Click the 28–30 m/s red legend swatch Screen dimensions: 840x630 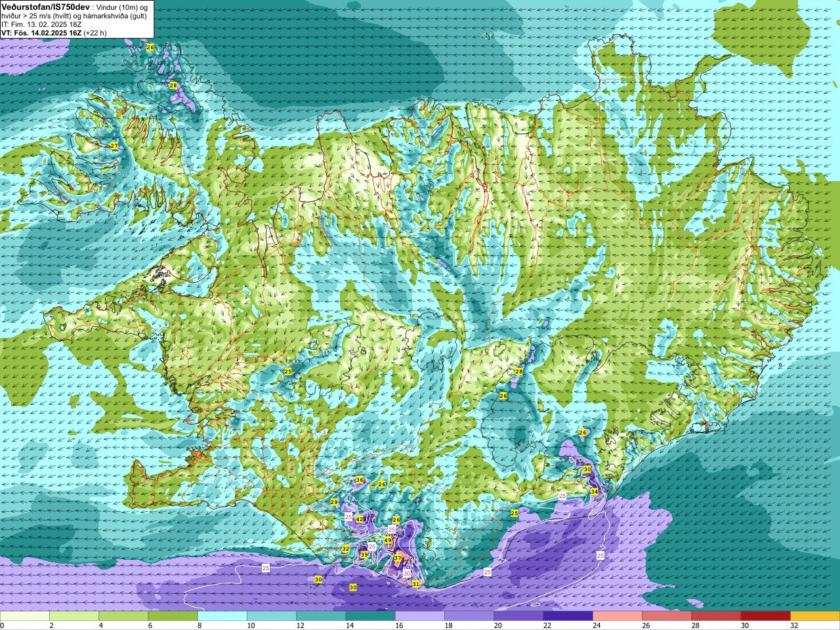716,616
